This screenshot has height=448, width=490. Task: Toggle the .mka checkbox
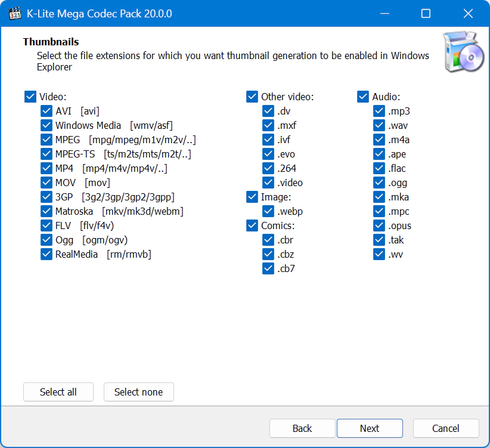click(x=379, y=197)
